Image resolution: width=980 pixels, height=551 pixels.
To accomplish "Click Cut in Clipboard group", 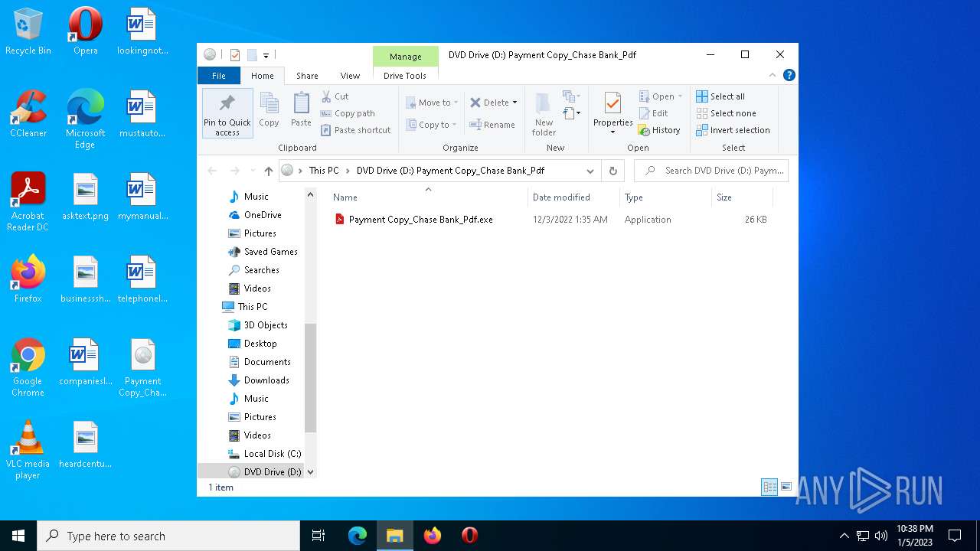I will (x=335, y=96).
